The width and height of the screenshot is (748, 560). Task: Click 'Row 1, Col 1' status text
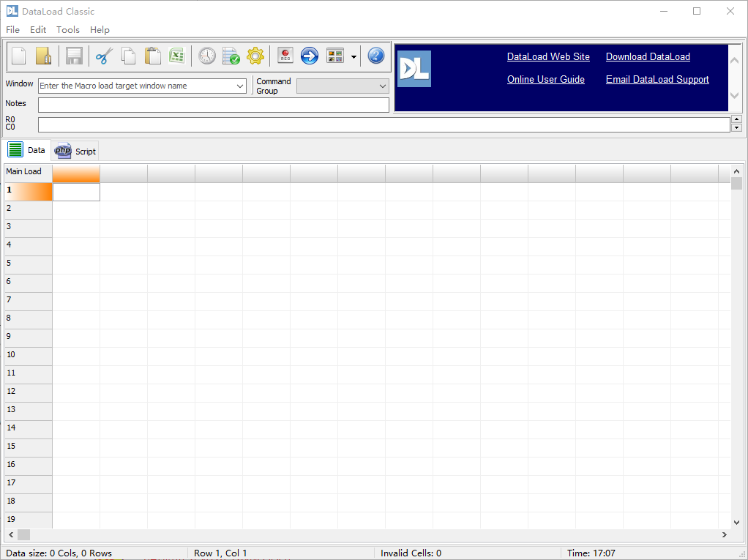point(220,553)
